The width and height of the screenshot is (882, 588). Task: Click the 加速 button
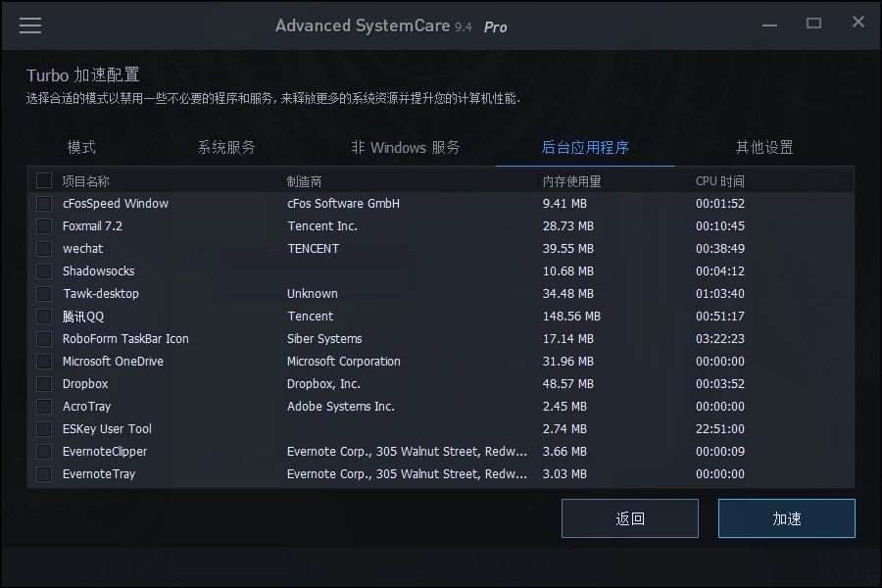click(786, 518)
